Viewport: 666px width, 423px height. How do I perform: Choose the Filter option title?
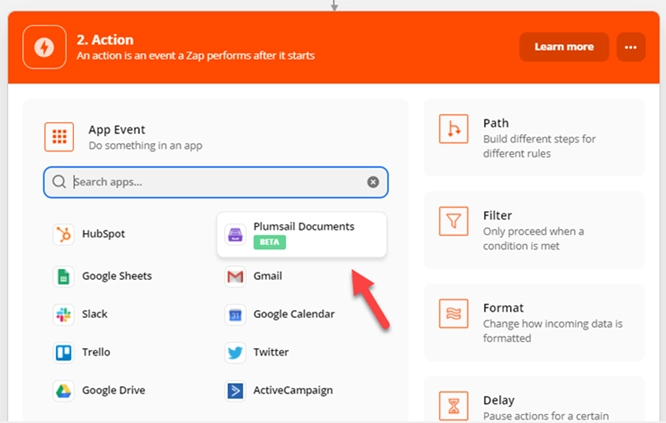(497, 216)
